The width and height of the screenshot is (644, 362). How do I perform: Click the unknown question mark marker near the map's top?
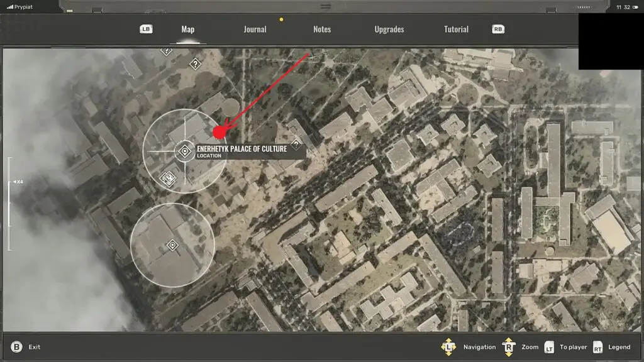click(195, 63)
